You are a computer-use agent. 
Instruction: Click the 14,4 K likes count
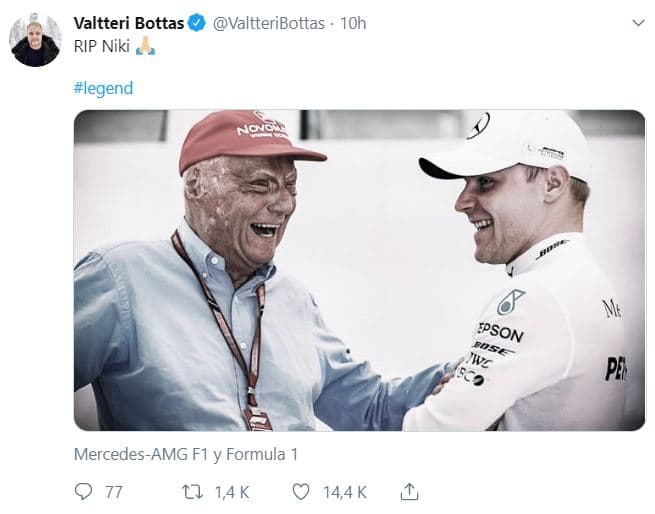[343, 491]
